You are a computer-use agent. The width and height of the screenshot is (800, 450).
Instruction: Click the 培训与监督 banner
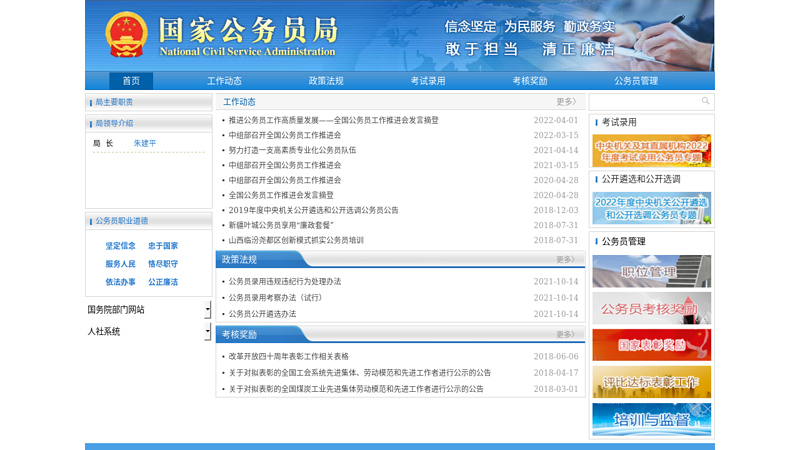[652, 419]
